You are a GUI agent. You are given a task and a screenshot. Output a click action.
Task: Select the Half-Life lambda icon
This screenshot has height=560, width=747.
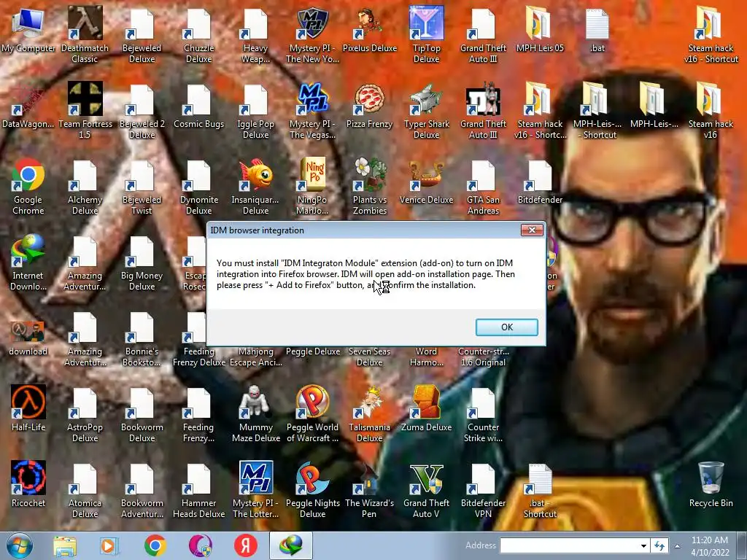(x=28, y=409)
